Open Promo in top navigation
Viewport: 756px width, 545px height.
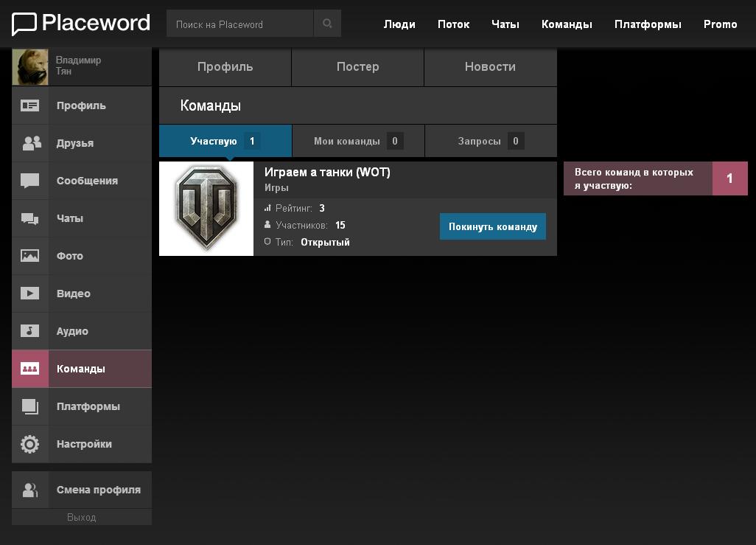(720, 24)
